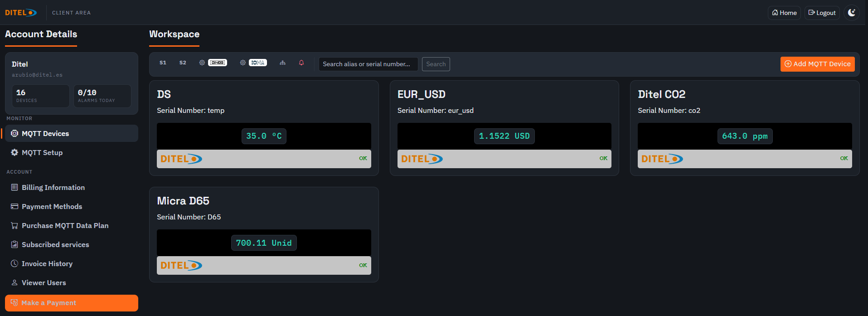Click the Subscribed services icon
The height and width of the screenshot is (316, 868).
[x=15, y=244]
